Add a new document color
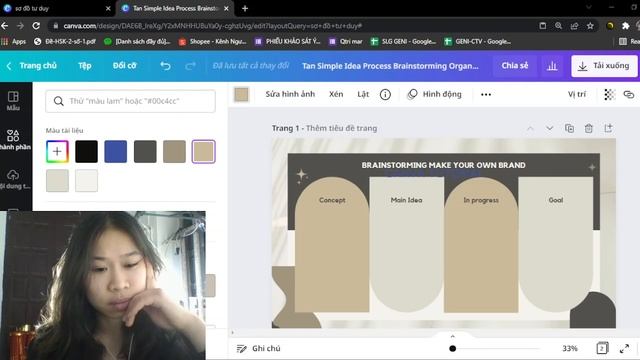Image resolution: width=640 pixels, height=360 pixels. tap(57, 151)
